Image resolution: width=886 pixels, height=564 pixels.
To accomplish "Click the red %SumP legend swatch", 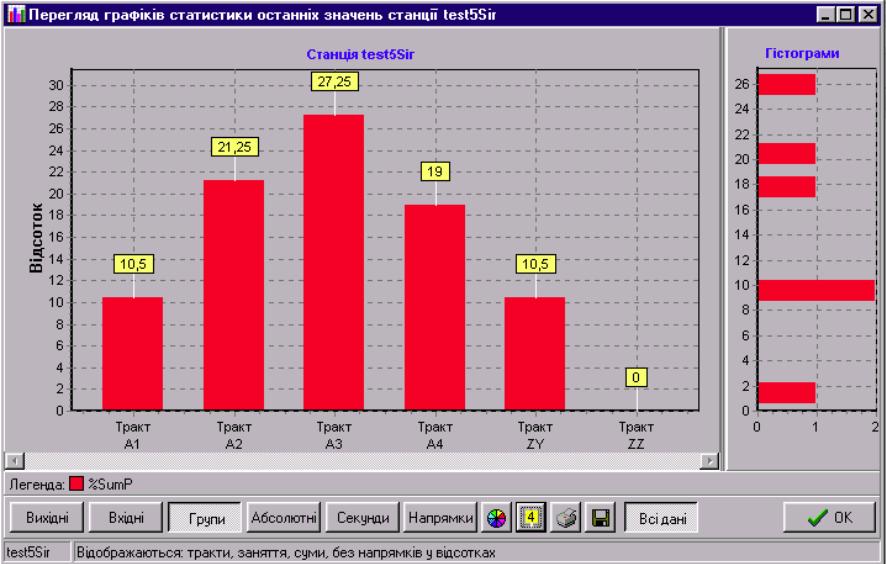I will click(x=76, y=484).
